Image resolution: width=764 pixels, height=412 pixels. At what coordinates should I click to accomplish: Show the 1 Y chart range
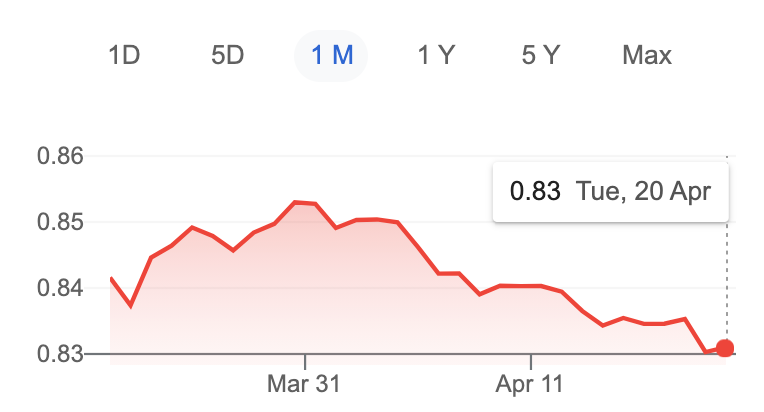pos(436,55)
